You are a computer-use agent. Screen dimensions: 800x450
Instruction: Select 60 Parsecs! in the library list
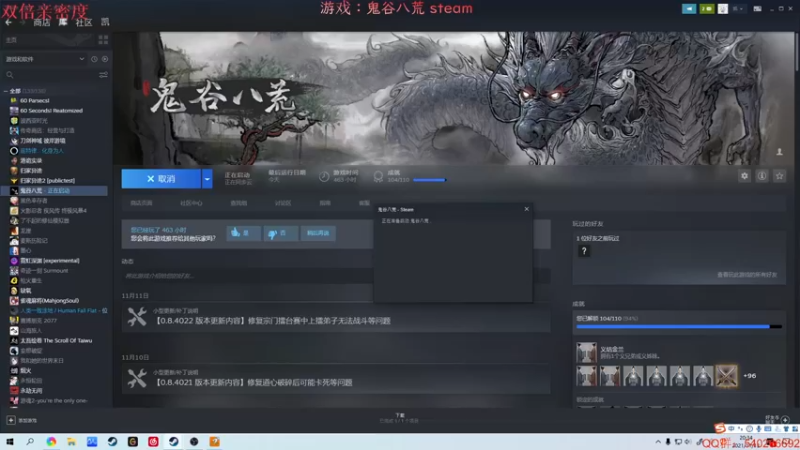34,101
